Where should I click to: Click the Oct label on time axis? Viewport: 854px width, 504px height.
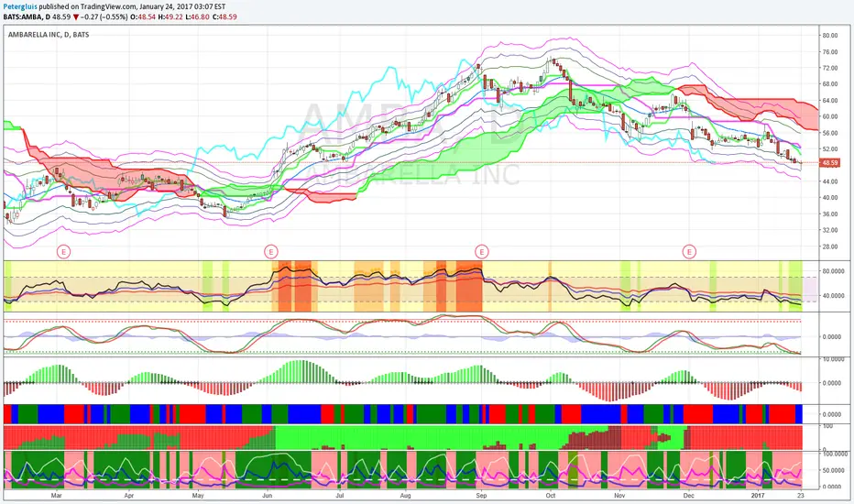pyautogui.click(x=550, y=496)
